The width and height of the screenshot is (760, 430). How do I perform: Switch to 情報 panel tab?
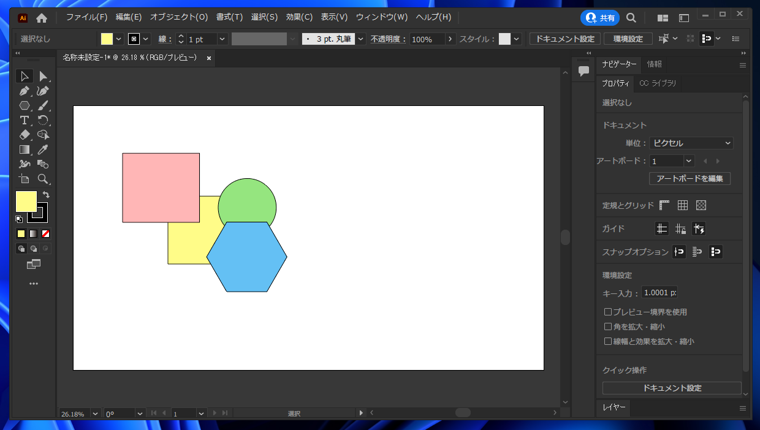[654, 64]
